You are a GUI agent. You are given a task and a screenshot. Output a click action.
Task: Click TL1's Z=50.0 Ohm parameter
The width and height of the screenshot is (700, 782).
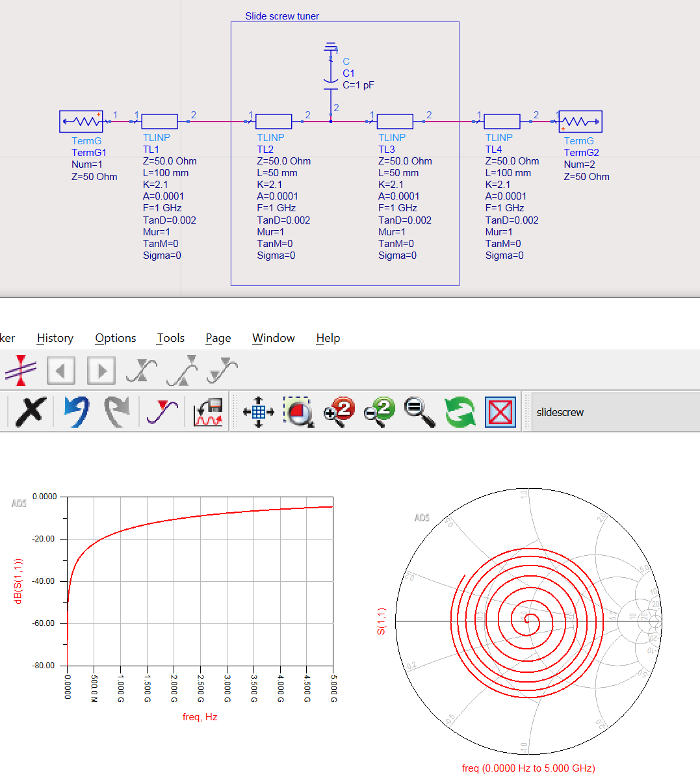[x=170, y=161]
